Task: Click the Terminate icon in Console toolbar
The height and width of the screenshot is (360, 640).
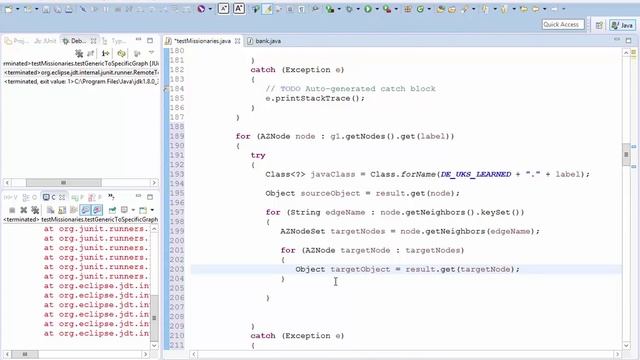Action: click(12, 210)
